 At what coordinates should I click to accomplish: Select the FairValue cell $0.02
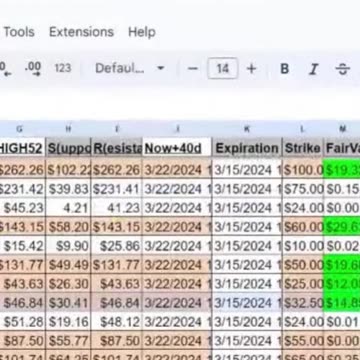tap(341, 246)
